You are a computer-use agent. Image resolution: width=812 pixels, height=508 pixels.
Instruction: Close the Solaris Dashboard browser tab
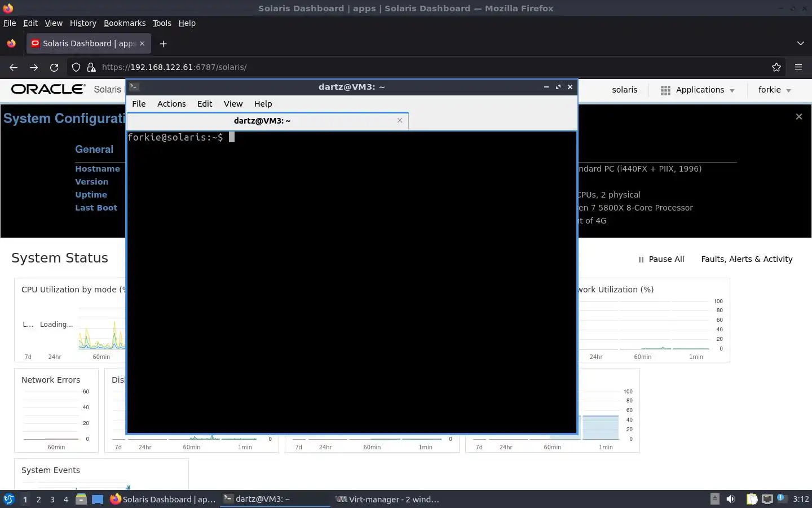point(142,43)
